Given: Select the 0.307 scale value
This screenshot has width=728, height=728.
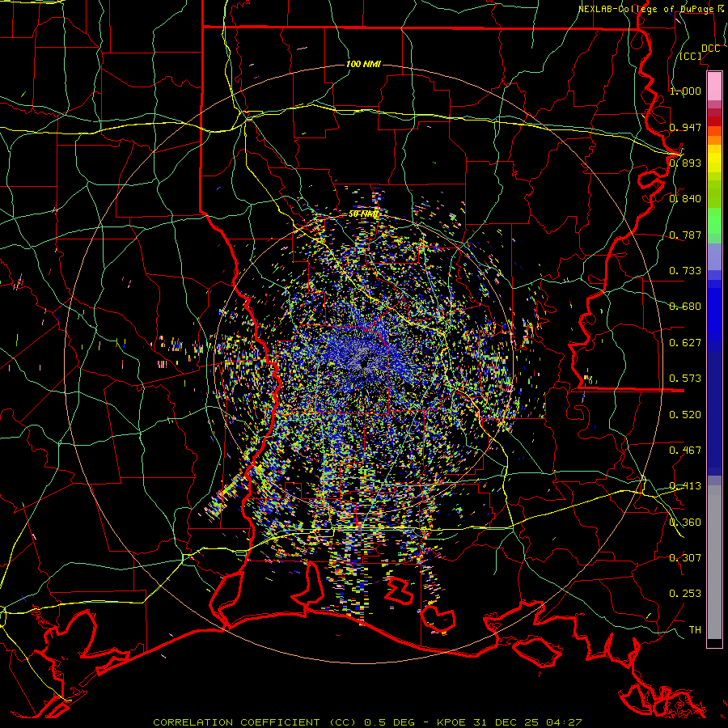Looking at the screenshot, I should pyautogui.click(x=685, y=558).
